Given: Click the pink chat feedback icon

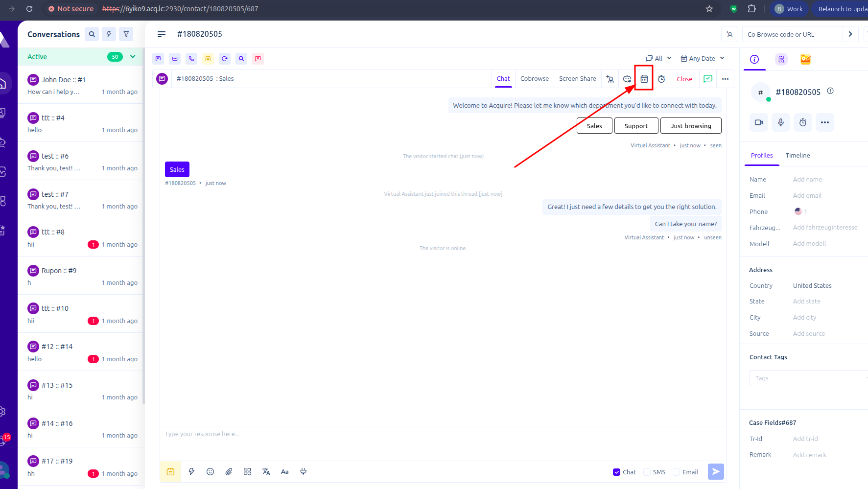Looking at the screenshot, I should coord(258,59).
